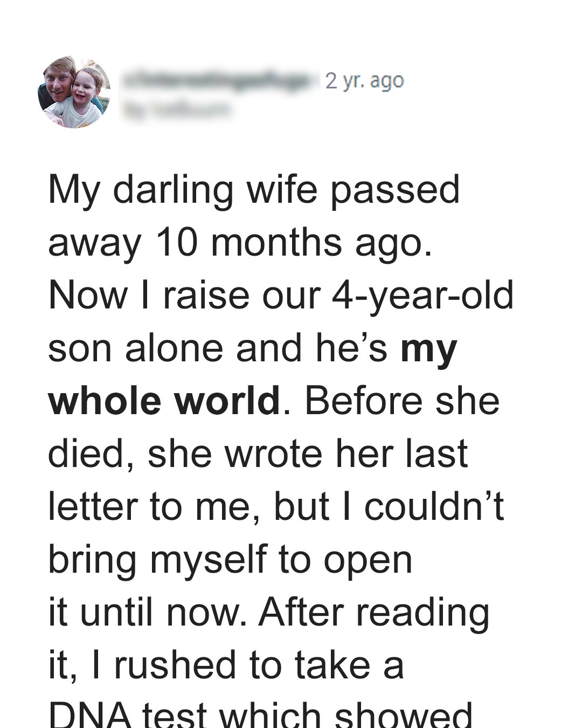The width and height of the screenshot is (582, 728).
Task: Click the line "letter to me, but I couldn't"
Action: pos(276,507)
